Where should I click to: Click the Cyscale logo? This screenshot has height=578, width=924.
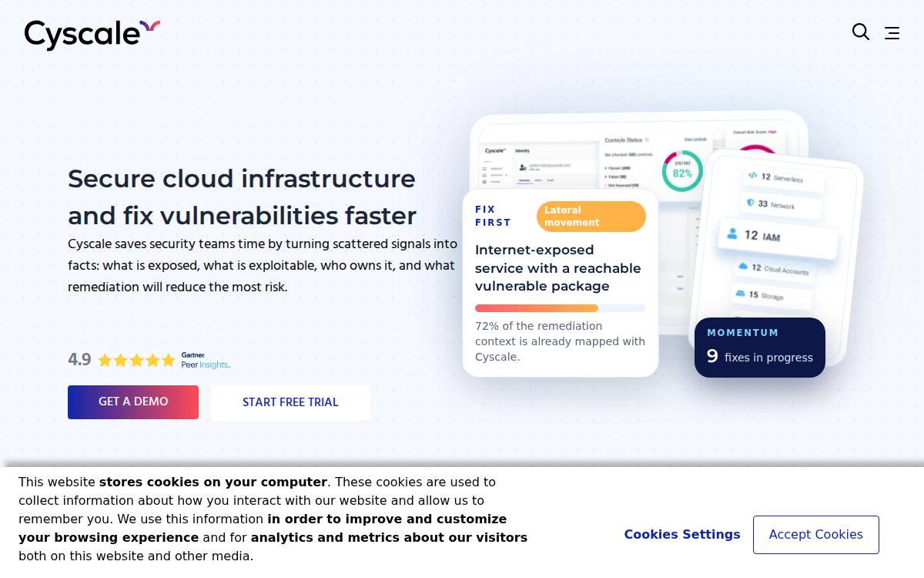[92, 35]
